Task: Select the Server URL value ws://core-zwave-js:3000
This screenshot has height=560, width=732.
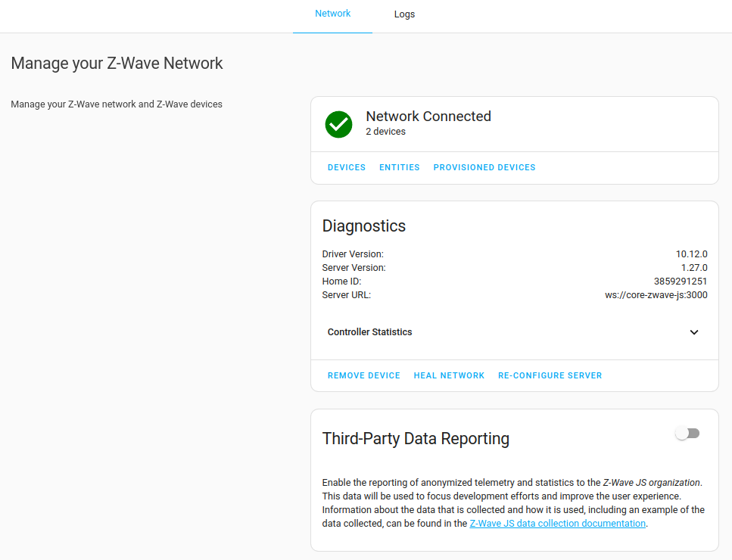Action: tap(656, 294)
